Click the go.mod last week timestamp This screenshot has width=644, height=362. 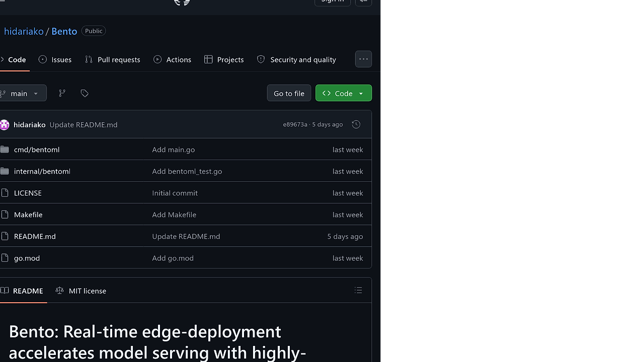(348, 257)
